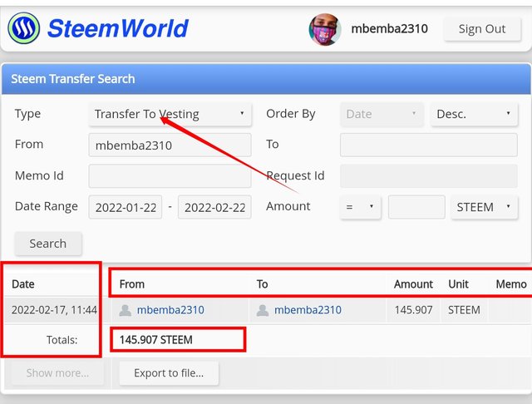The height and width of the screenshot is (404, 532).
Task: Click the SteemWorld title text
Action: click(x=118, y=28)
